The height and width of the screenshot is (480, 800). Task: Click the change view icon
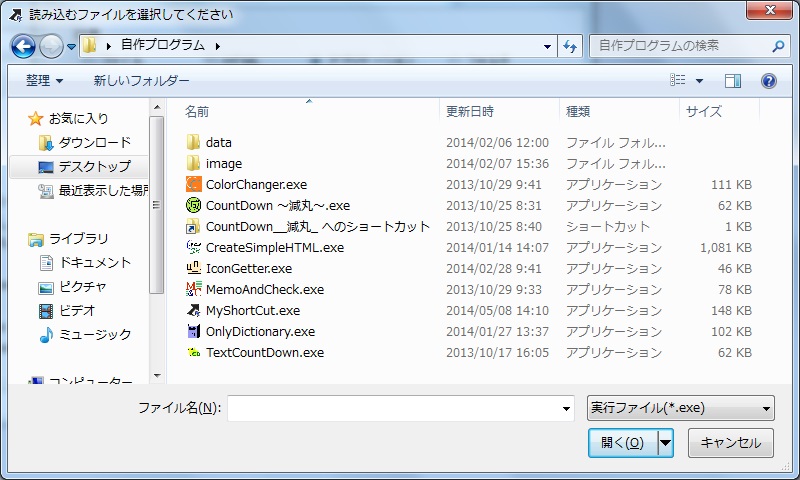pos(678,80)
